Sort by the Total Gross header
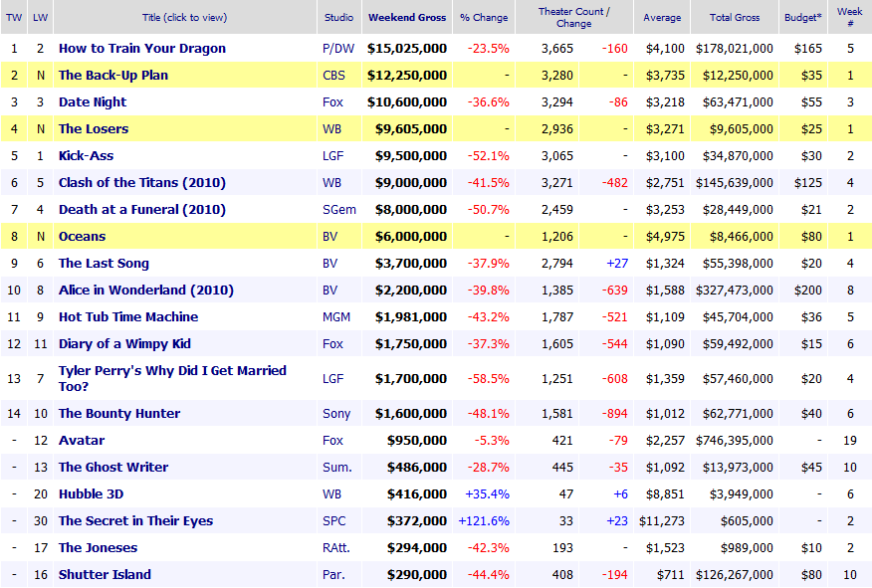This screenshot has height=588, width=872. [734, 17]
